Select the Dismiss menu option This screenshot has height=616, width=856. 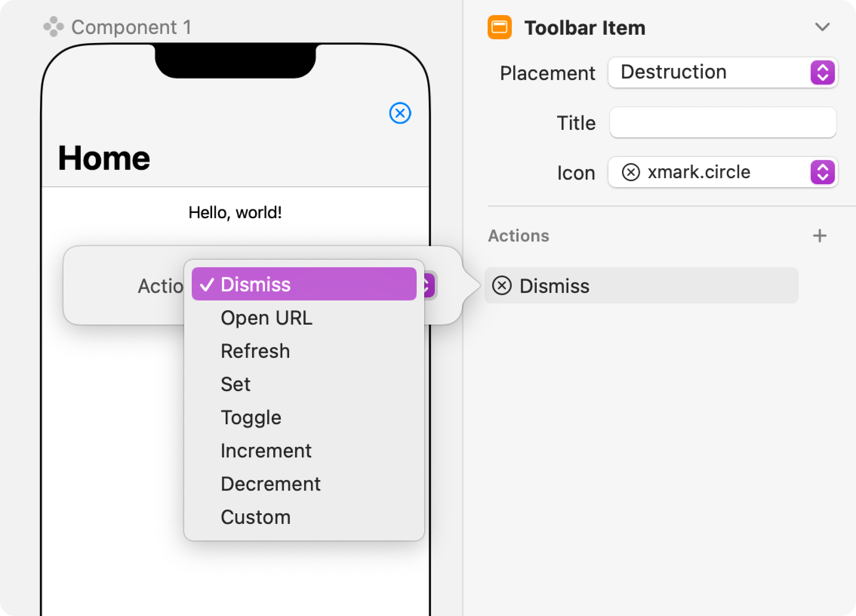pyautogui.click(x=304, y=284)
